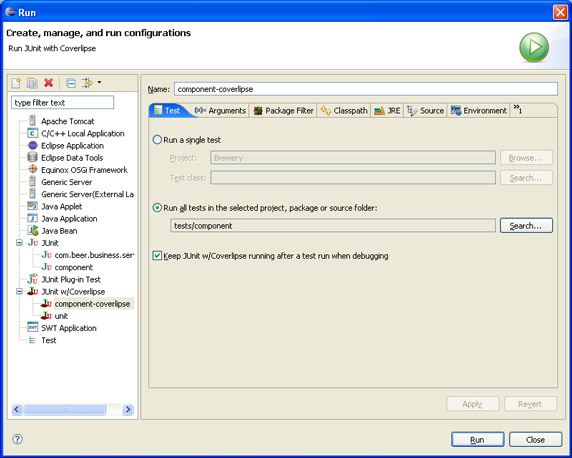Click the new launch configuration icon
The image size is (572, 458).
(16, 83)
